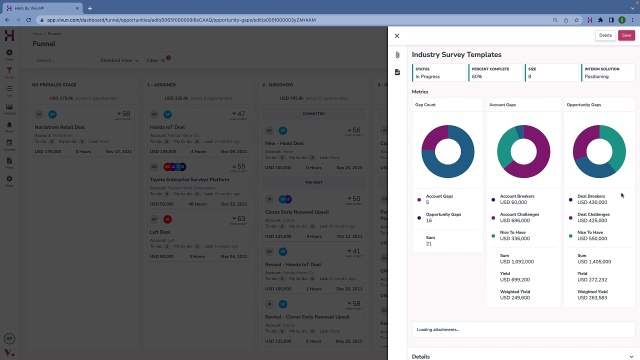Click the Funnel search field
This screenshot has height=360, width=640.
pos(61,60)
